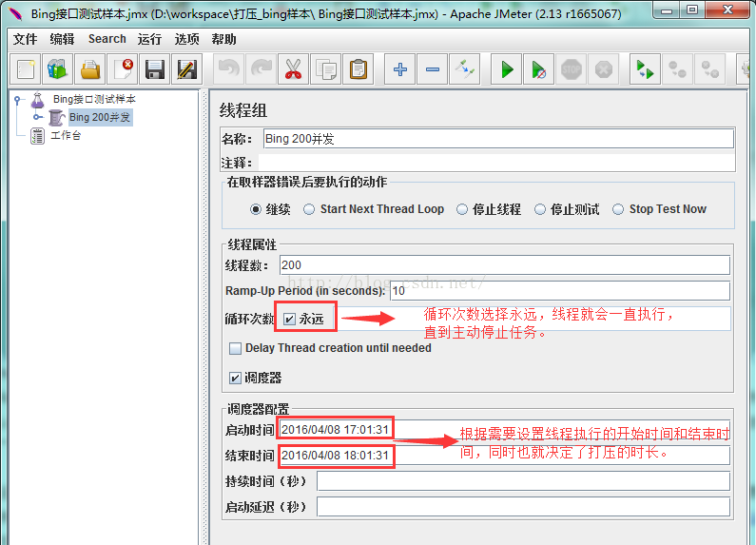The width and height of the screenshot is (756, 545).
Task: Collapse all nodes with minus icon
Action: 433,69
